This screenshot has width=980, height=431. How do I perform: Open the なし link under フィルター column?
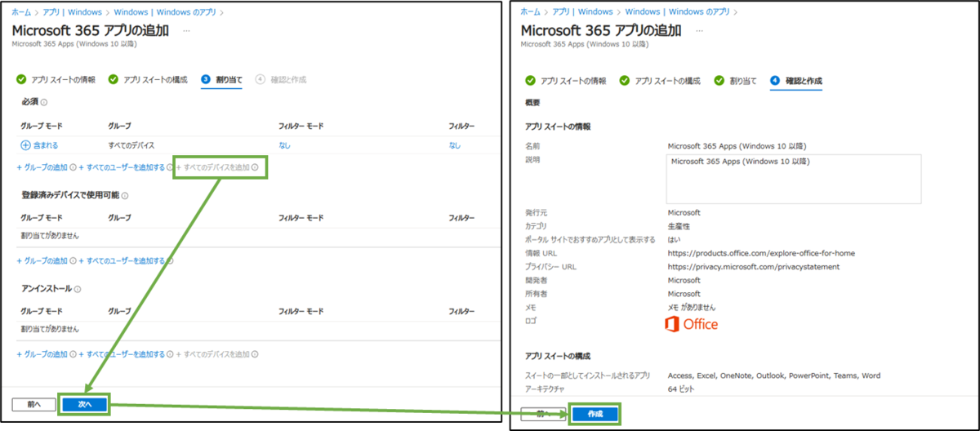454,144
